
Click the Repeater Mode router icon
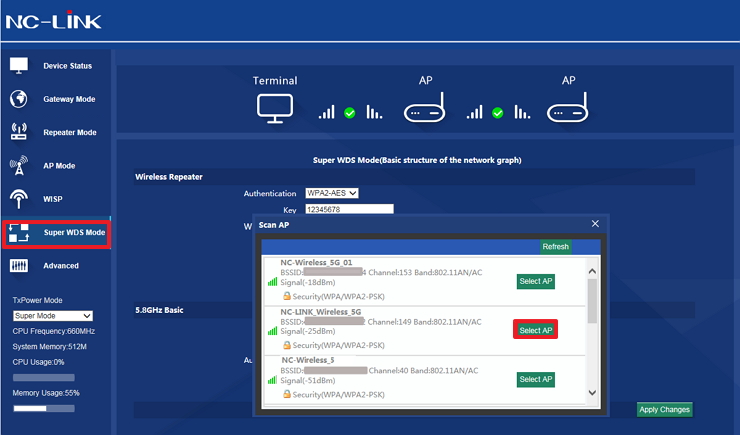[x=19, y=132]
